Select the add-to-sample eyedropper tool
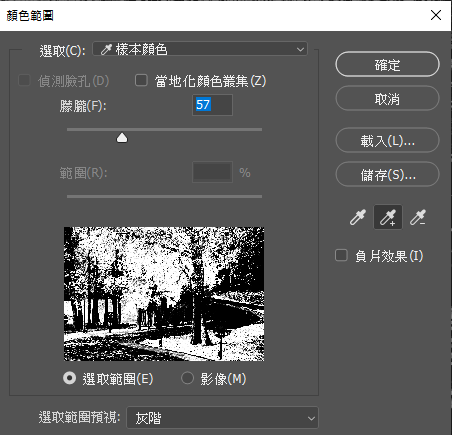The height and width of the screenshot is (435, 452). [x=388, y=217]
